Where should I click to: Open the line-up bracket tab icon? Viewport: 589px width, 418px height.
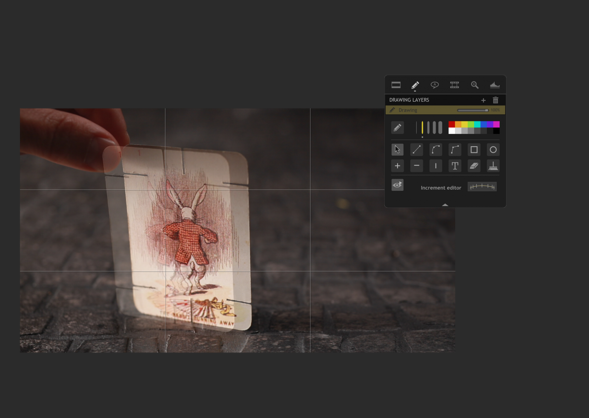point(455,85)
